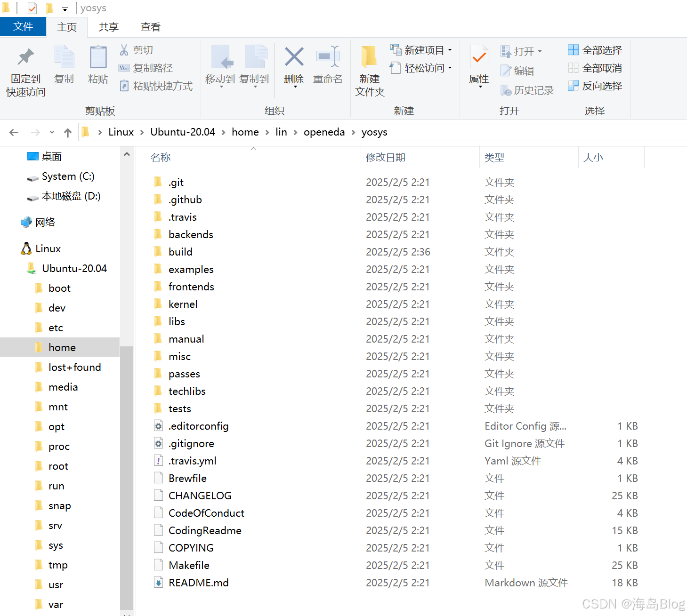
Task: Open the 新建项目 dropdown
Action: coord(449,49)
